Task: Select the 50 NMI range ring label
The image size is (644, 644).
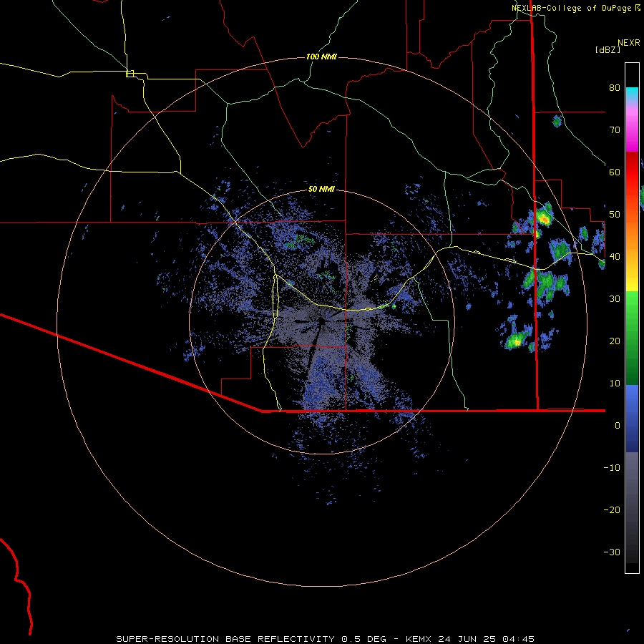Action: tap(321, 189)
